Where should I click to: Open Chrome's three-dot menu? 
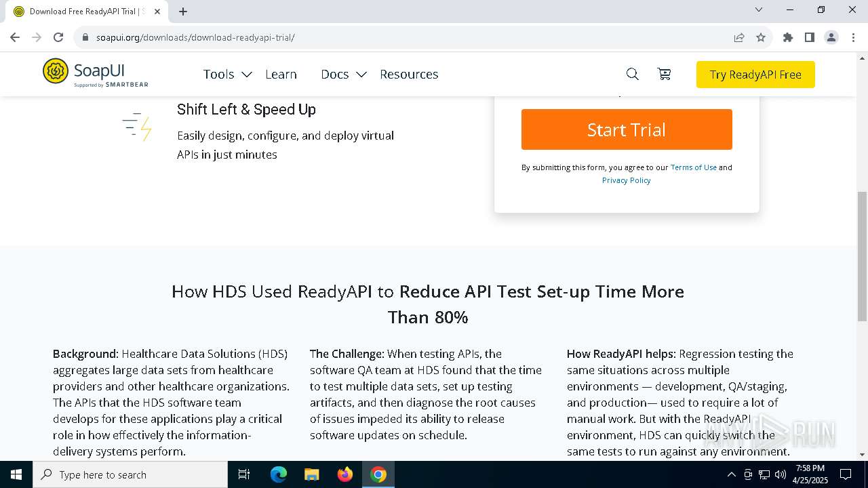point(852,37)
